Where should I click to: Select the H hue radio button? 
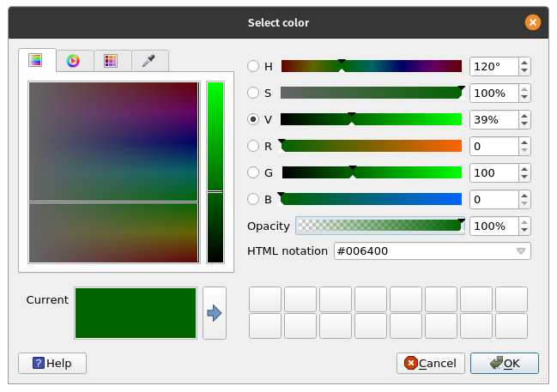253,66
